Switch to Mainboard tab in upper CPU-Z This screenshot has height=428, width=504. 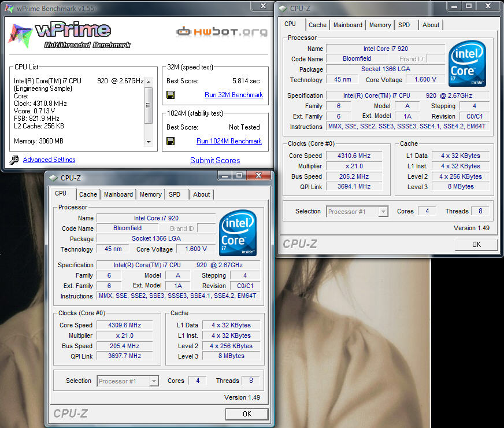[348, 25]
